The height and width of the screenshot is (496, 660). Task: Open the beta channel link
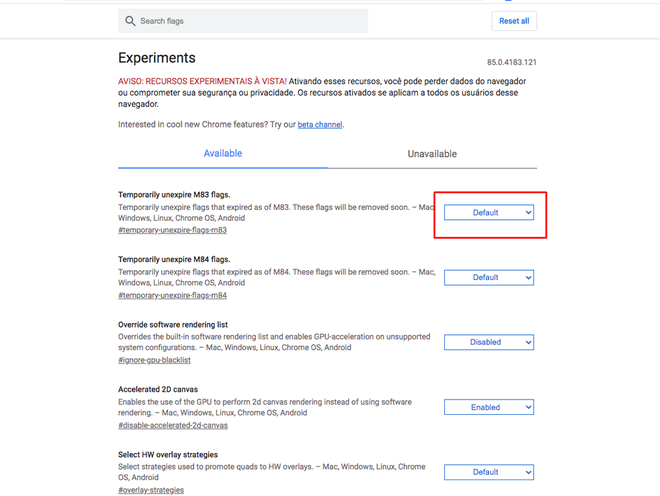[x=320, y=125]
